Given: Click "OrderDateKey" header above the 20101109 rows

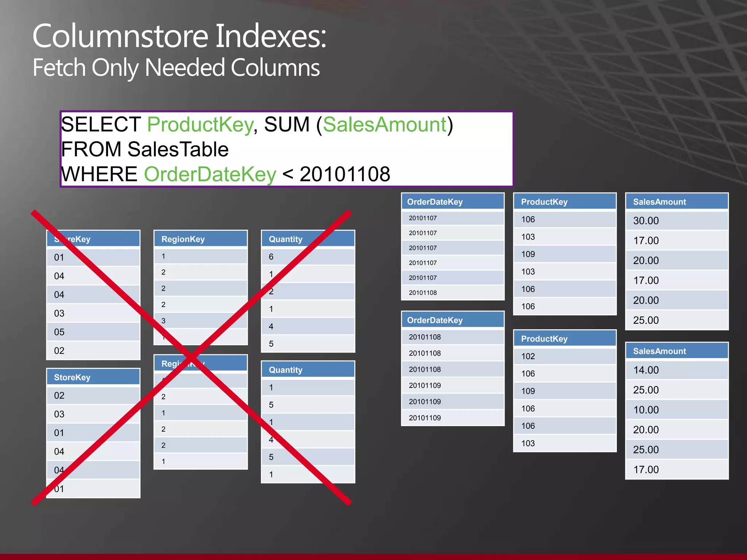Looking at the screenshot, I should pyautogui.click(x=453, y=320).
